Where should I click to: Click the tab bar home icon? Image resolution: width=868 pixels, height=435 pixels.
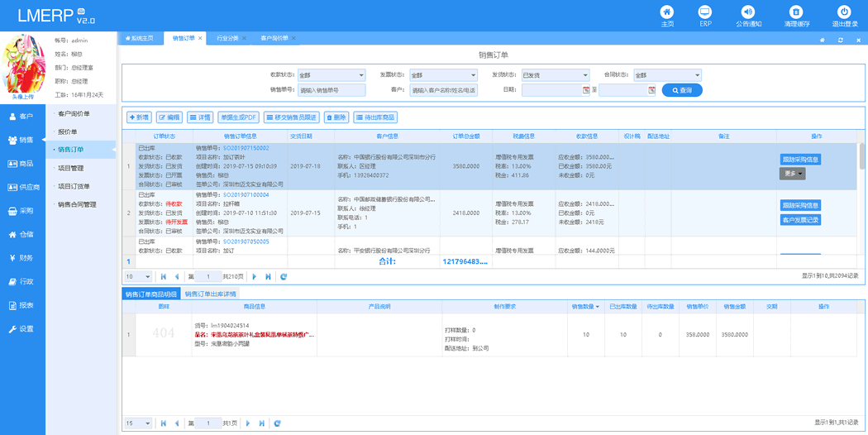822,40
